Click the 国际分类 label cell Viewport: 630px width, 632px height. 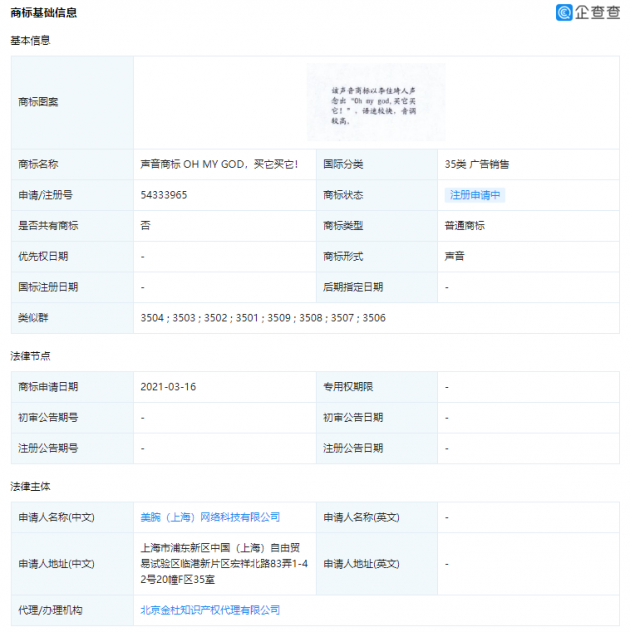[x=377, y=164]
